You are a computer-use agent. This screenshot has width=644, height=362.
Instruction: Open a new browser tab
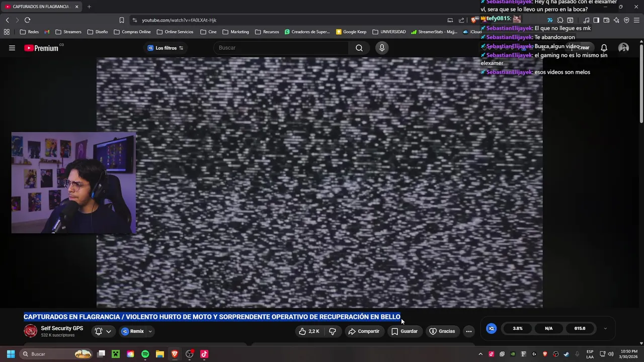click(x=89, y=7)
